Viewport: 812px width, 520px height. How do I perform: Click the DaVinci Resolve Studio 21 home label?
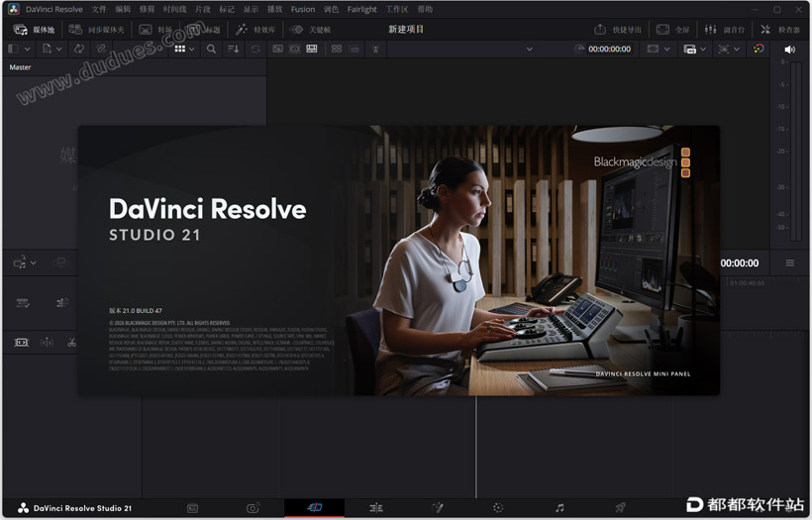pyautogui.click(x=74, y=508)
